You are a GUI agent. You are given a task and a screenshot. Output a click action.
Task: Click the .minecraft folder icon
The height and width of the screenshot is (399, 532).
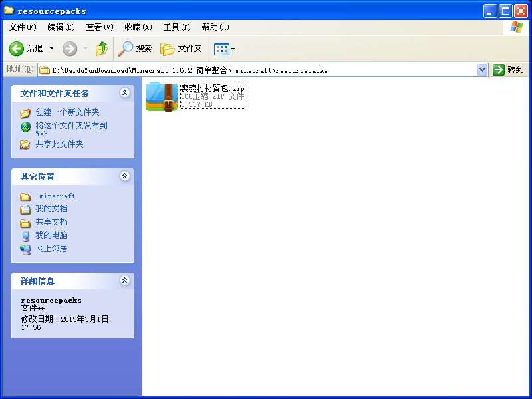tap(25, 196)
